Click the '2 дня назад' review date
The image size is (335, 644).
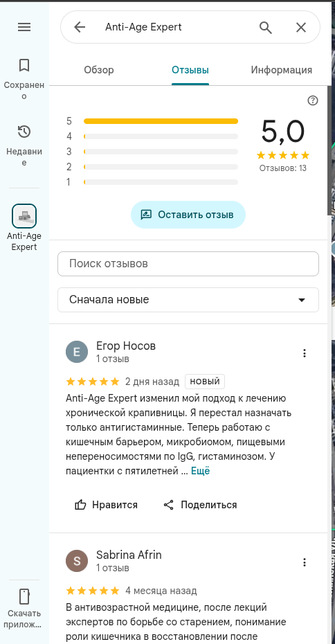(x=152, y=382)
